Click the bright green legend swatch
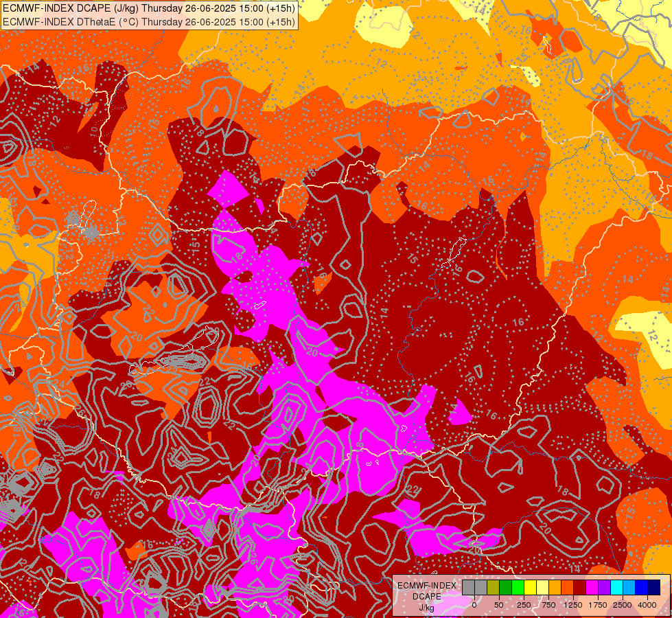The height and width of the screenshot is (618, 672). (x=518, y=587)
